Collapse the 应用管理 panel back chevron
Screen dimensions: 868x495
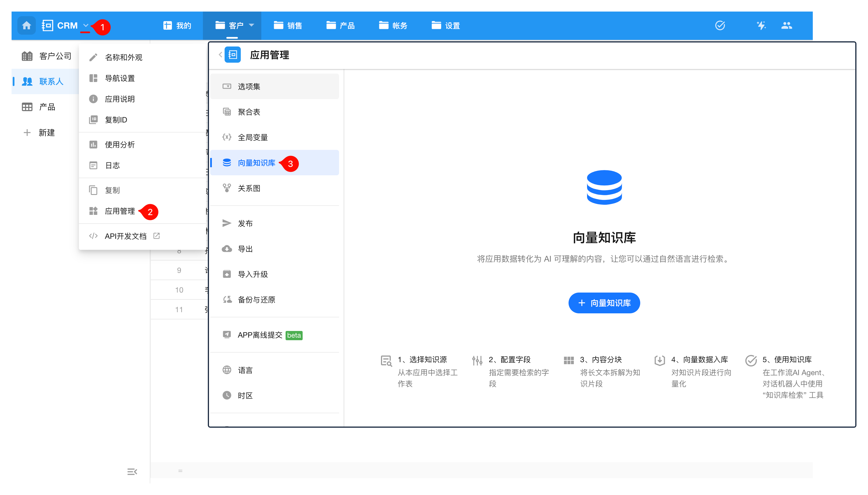(x=221, y=55)
